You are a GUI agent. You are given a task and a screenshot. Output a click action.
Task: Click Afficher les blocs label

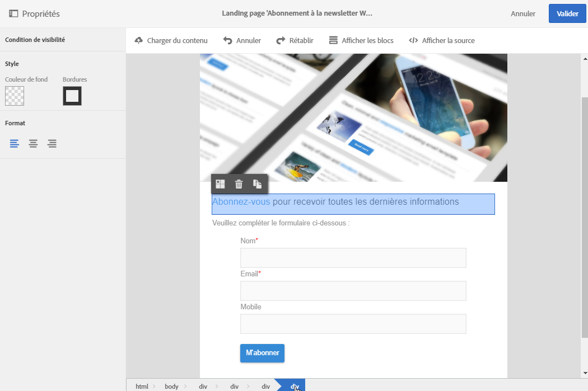[x=367, y=40]
